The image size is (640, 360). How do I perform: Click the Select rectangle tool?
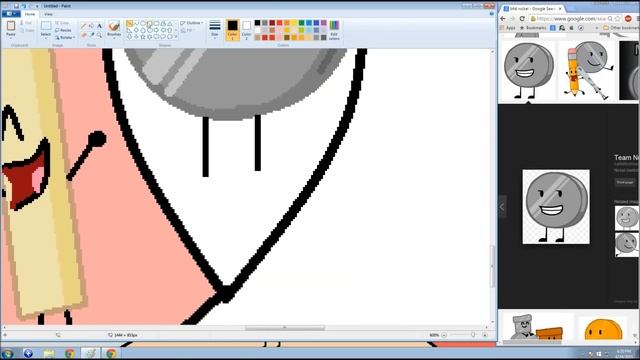coord(46,26)
